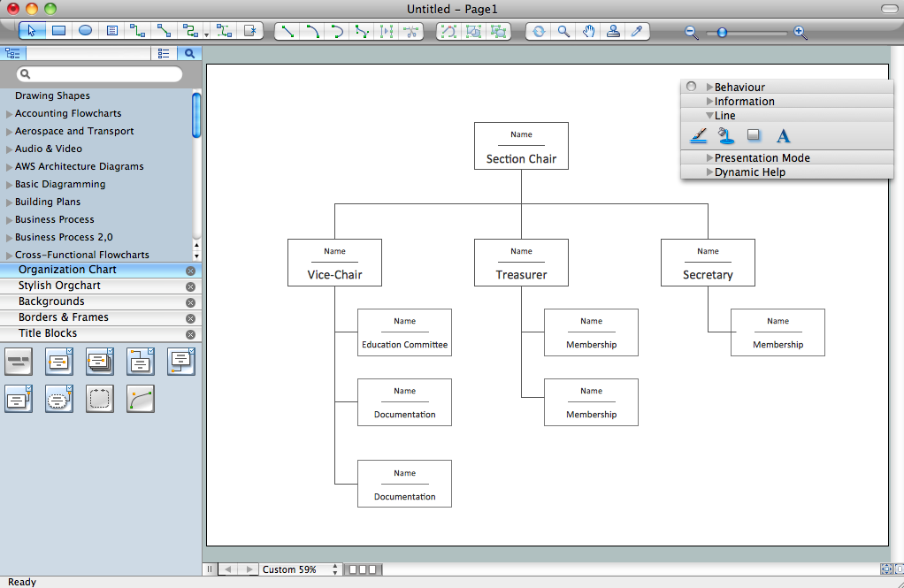
Task: Select the curved S-shaped connector tool
Action: pos(189,31)
